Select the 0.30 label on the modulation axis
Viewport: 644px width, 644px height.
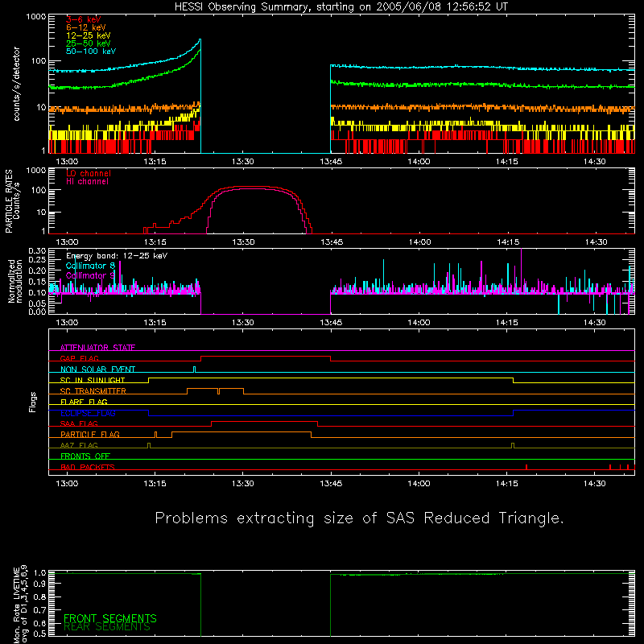click(x=37, y=250)
